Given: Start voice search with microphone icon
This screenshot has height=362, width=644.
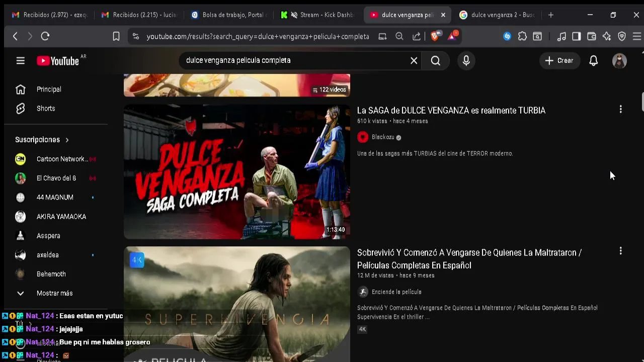Looking at the screenshot, I should pos(466,61).
